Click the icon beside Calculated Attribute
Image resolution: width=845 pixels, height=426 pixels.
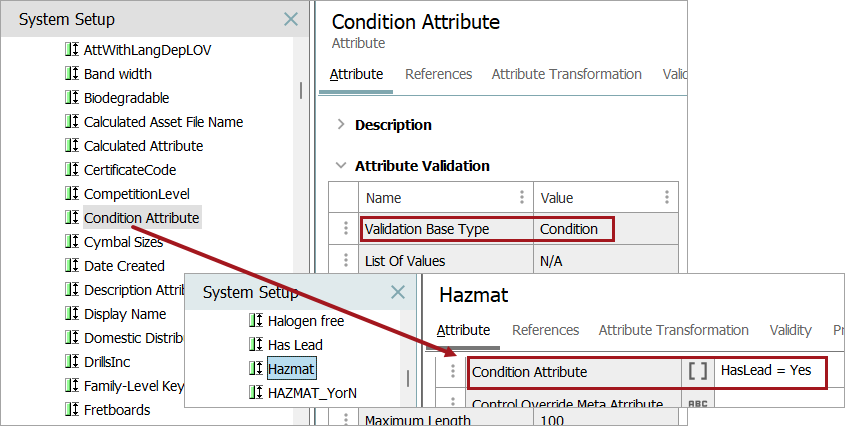coord(71,146)
